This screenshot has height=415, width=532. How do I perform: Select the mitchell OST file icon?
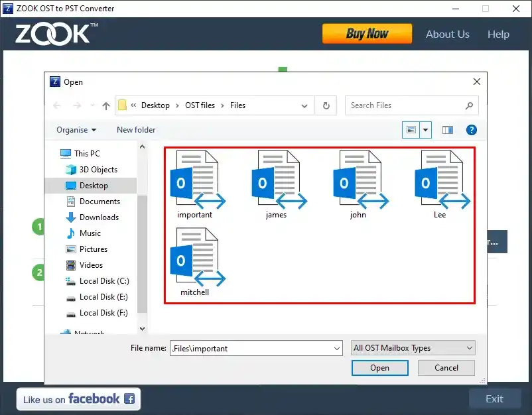198,257
